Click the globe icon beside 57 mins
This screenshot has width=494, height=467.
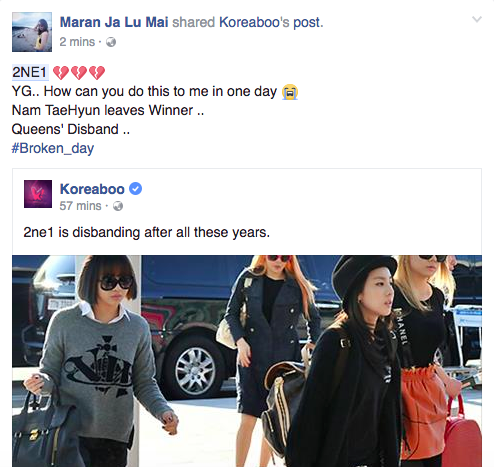(x=118, y=206)
